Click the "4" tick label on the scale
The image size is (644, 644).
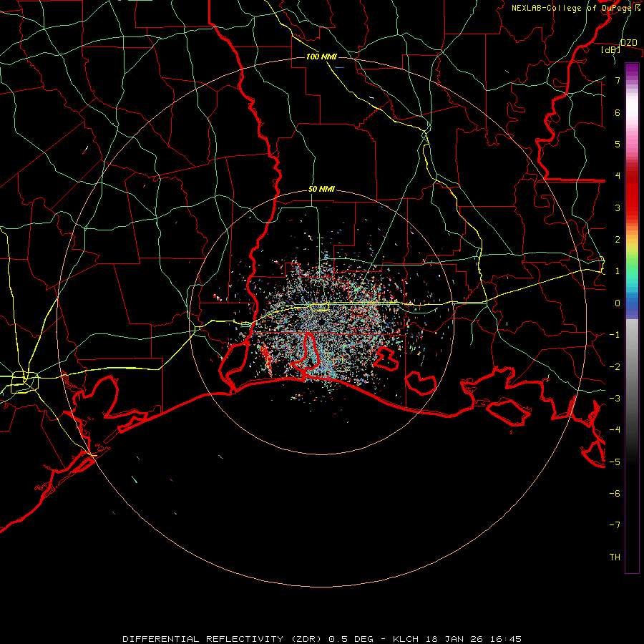coord(618,176)
